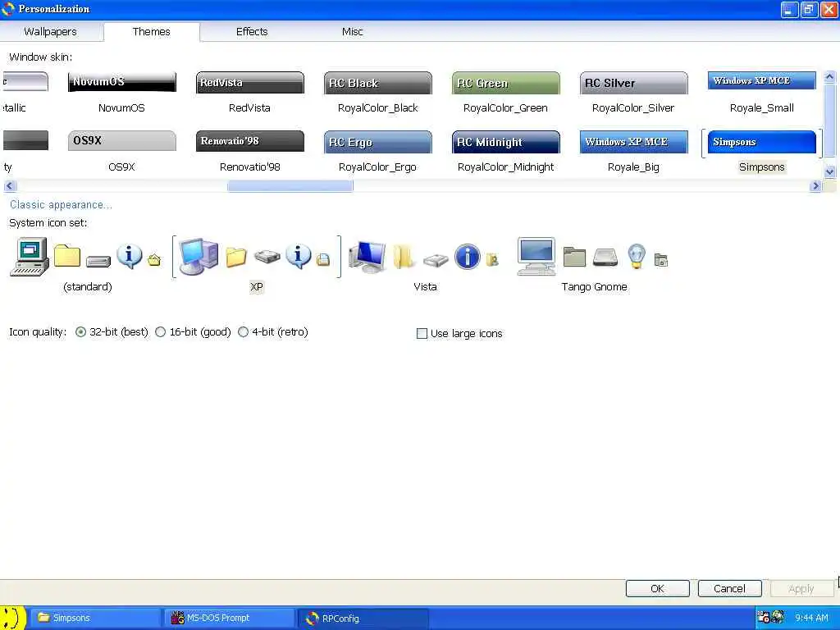Click the Tango Gnome lightbulb icon
The width and height of the screenshot is (840, 630).
[x=637, y=256]
